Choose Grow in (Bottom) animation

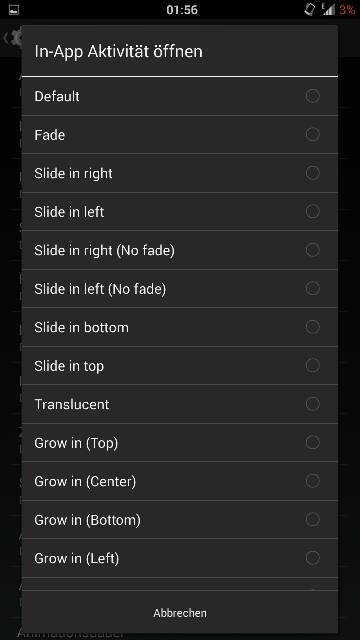[x=180, y=520]
